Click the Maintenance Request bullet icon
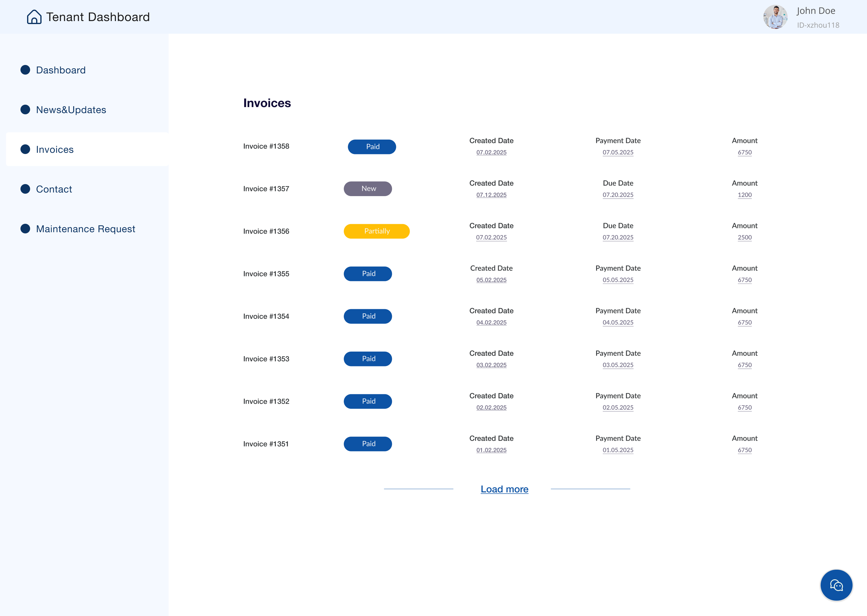 [x=25, y=229]
